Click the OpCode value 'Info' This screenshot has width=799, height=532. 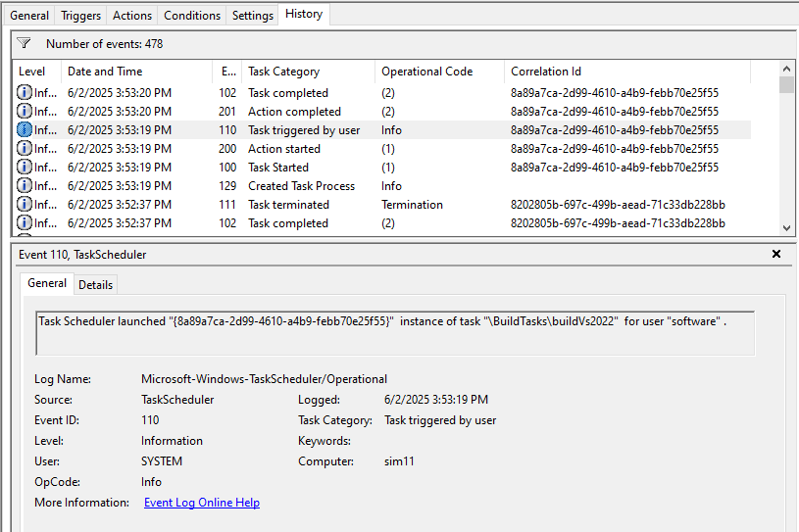pyautogui.click(x=151, y=482)
